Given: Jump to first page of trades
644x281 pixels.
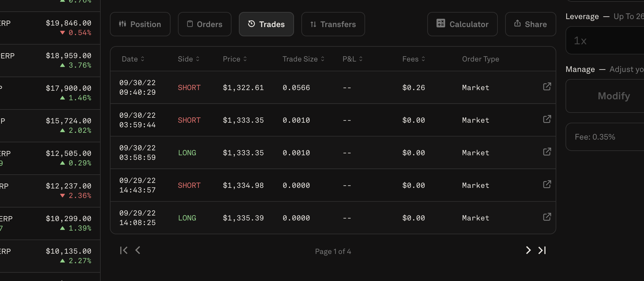Looking at the screenshot, I should [124, 251].
